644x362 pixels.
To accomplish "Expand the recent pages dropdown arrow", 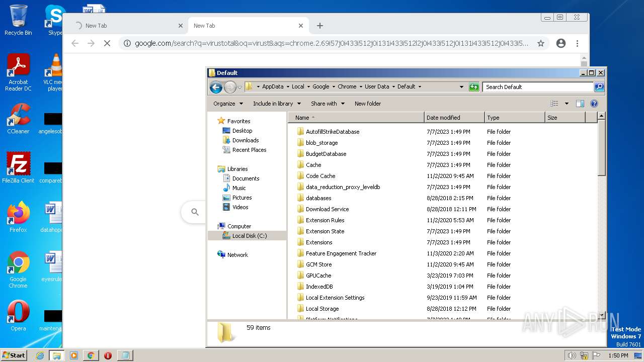I will coord(239,87).
